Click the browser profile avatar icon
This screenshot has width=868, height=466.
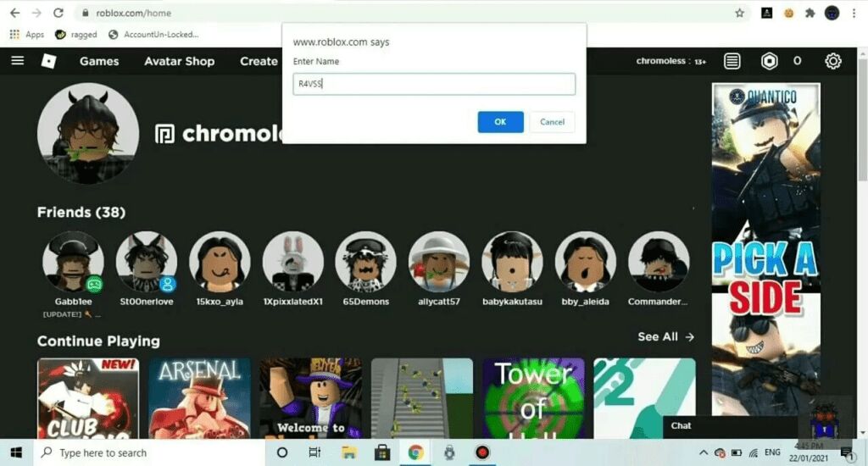coord(832,13)
